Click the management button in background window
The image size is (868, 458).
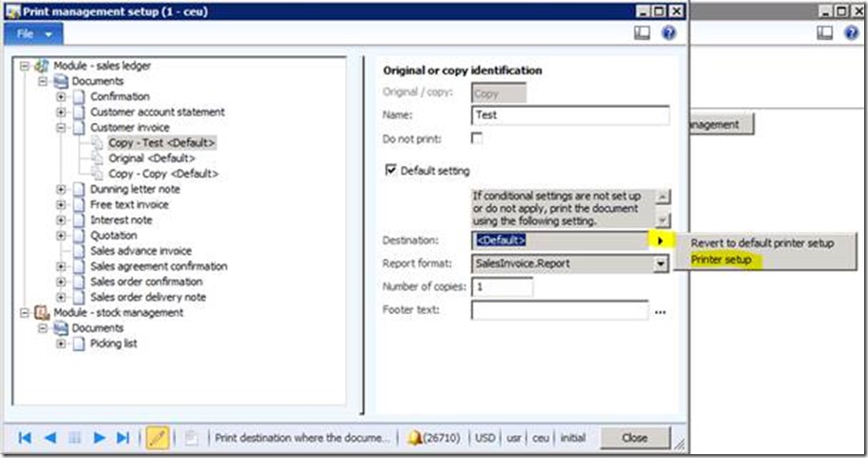(721, 125)
